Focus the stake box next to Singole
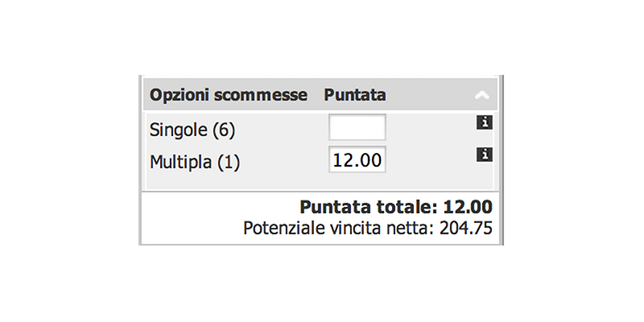The height and width of the screenshot is (322, 644). 357,127
